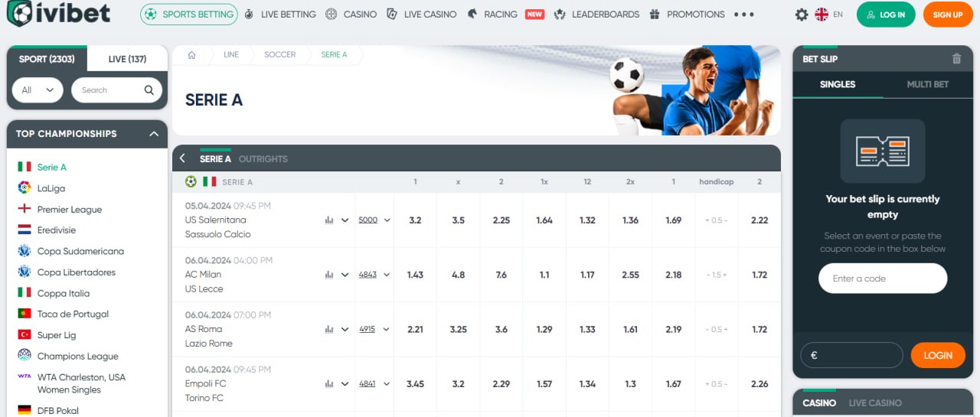
Task: Click the LaLiga league icon
Action: [x=24, y=188]
